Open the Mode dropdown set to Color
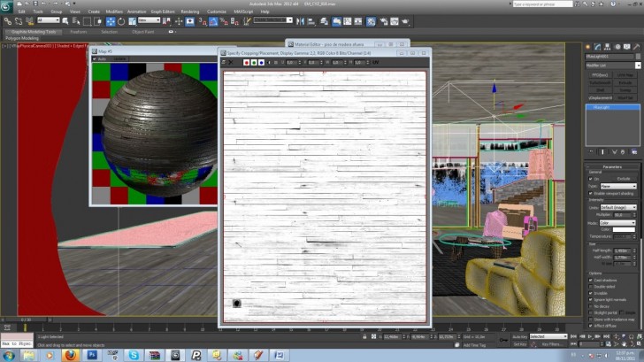 (617, 223)
